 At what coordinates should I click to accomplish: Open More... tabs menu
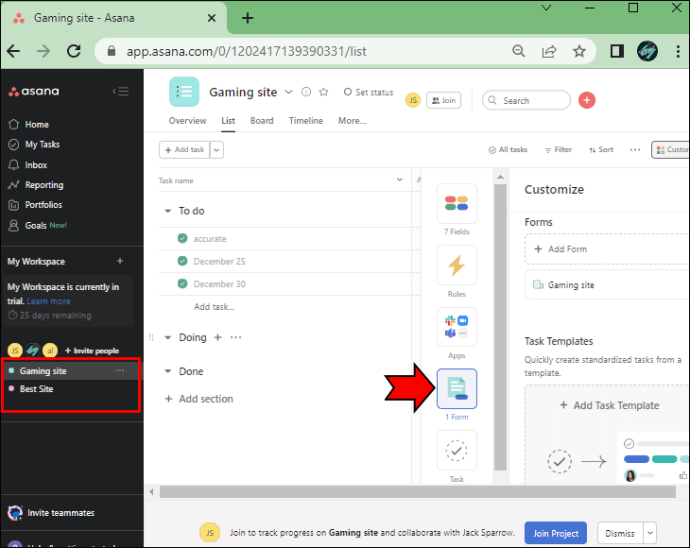[352, 121]
